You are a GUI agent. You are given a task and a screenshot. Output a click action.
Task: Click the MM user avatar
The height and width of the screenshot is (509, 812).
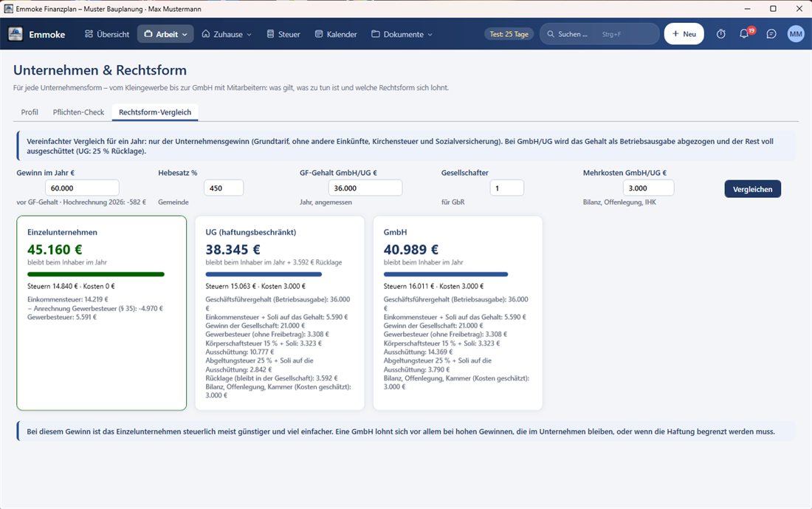point(796,34)
